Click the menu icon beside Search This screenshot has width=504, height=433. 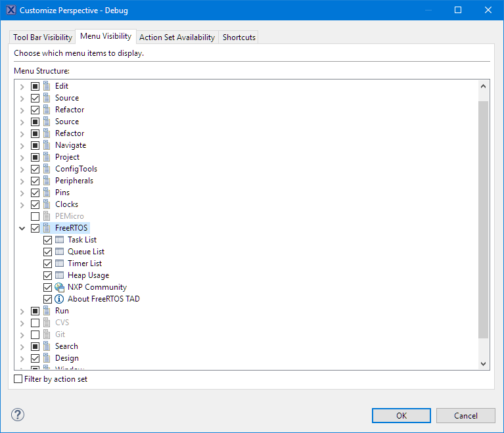click(47, 346)
